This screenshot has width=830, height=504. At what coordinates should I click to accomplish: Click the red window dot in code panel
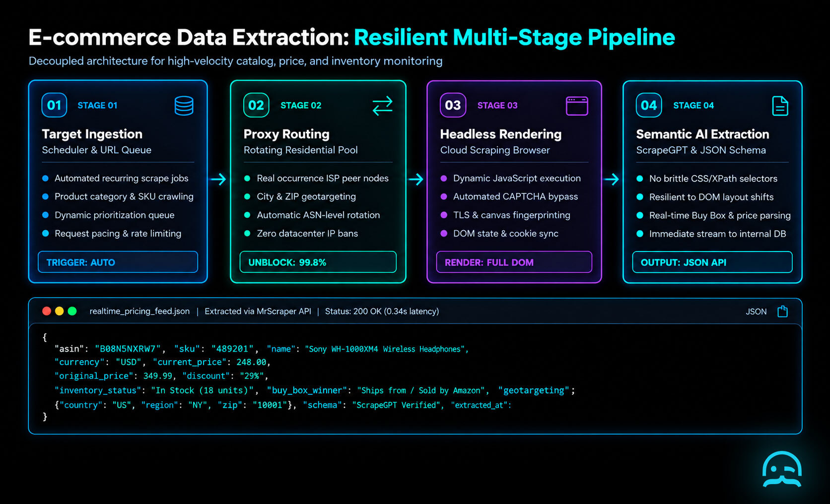[x=47, y=311]
